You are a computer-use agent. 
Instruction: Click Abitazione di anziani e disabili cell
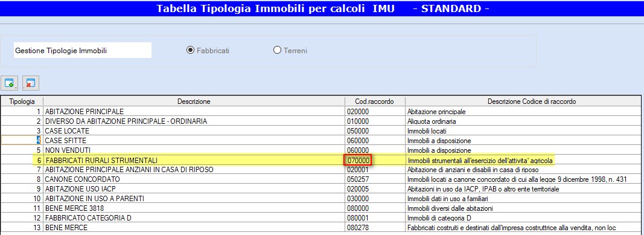[523, 170]
